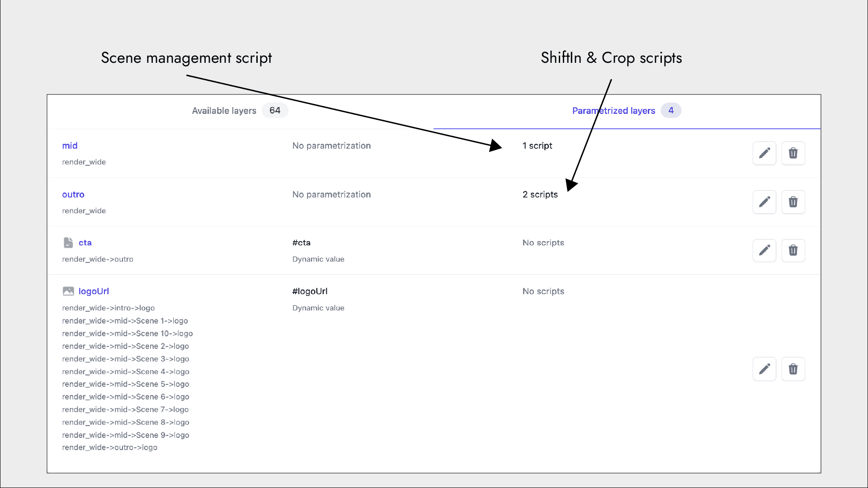Trash the logoUrl parametrized layer
868x488 pixels.
point(793,369)
